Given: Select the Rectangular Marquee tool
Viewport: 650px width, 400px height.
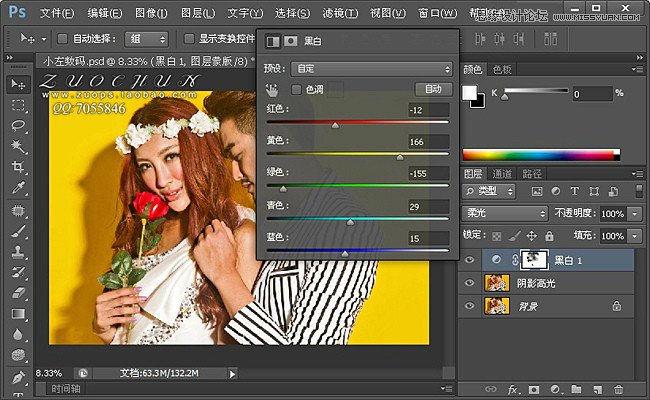Looking at the screenshot, I should click(x=18, y=105).
